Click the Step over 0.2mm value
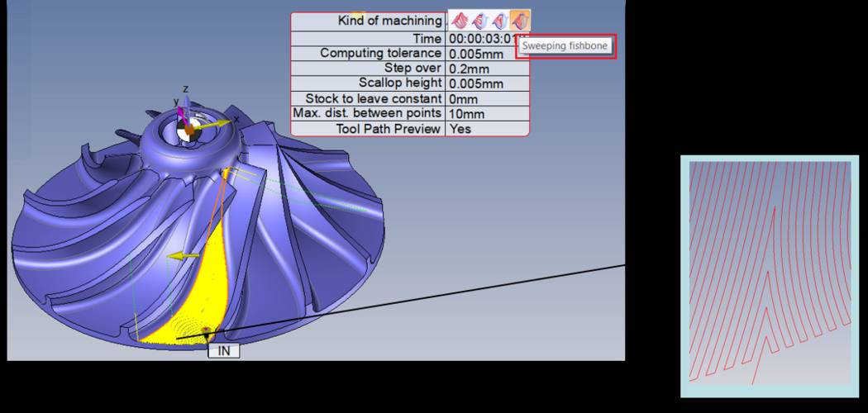This screenshot has height=413, width=868. (488, 69)
